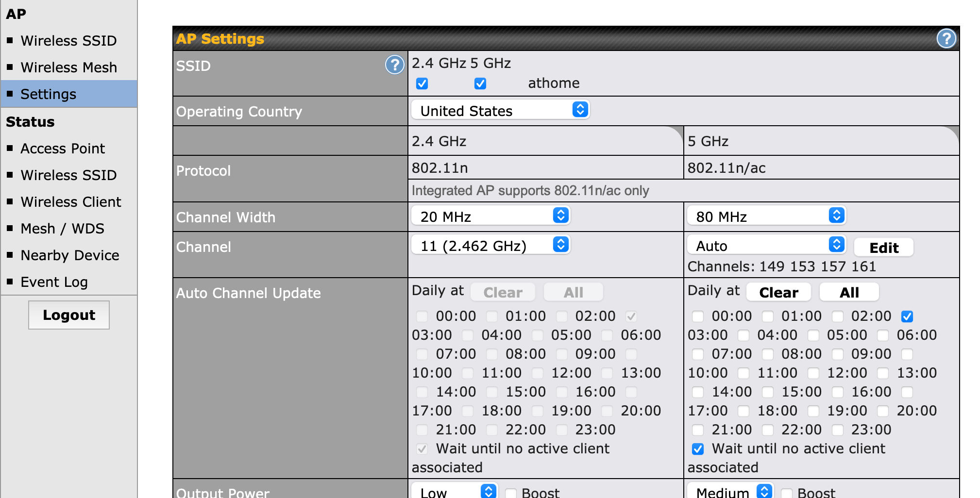The height and width of the screenshot is (498, 980).
Task: Select All hours for 5 GHz schedule
Action: [849, 292]
